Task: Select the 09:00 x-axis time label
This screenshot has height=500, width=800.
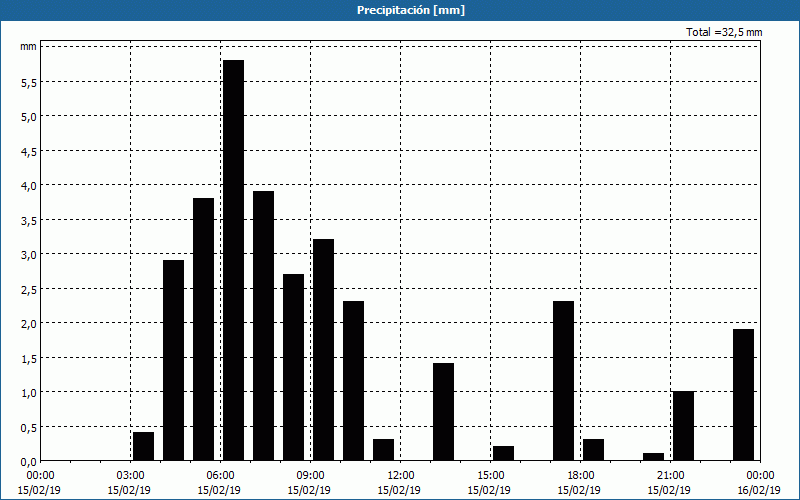Action: 310,476
